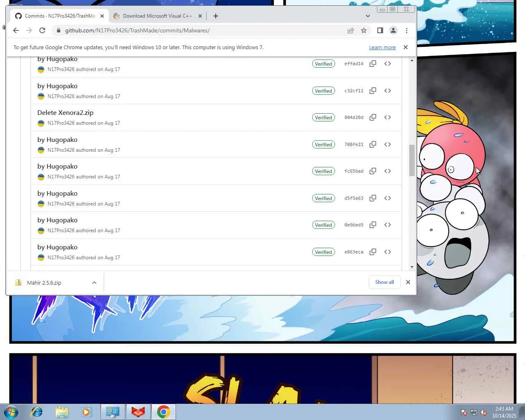The image size is (525, 420).
Task: Bookmark this page with the star
Action: [364, 30]
